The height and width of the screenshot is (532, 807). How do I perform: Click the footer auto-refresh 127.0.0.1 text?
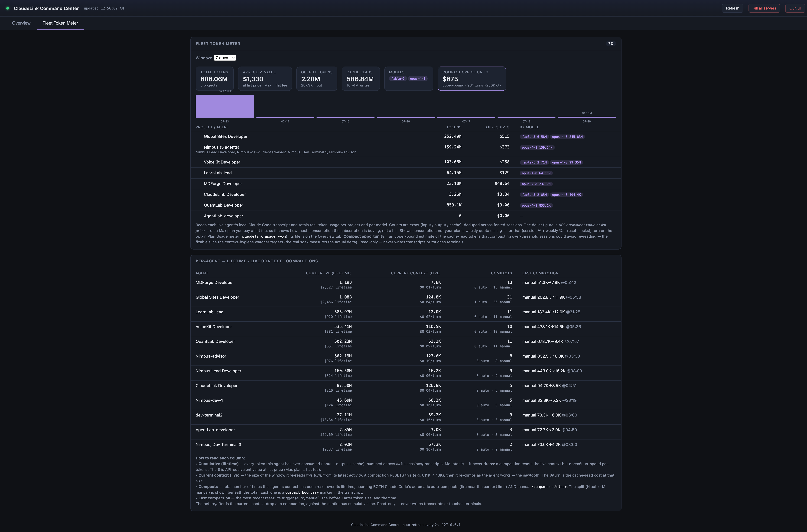(x=406, y=525)
